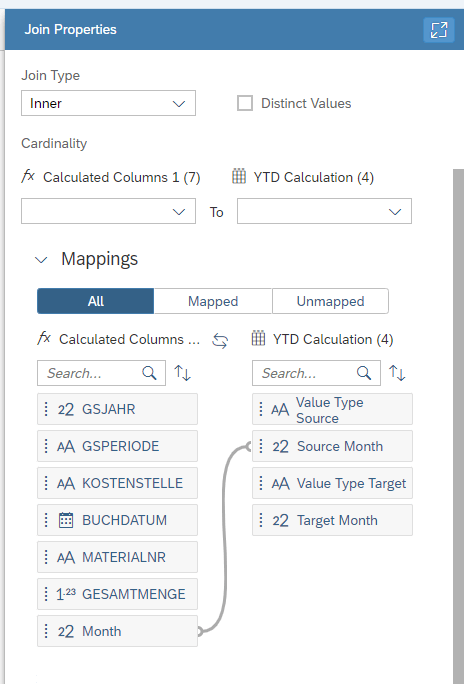Image resolution: width=464 pixels, height=684 pixels.
Task: Open cardinality dropdown for YTD Calculation
Action: tap(324, 212)
